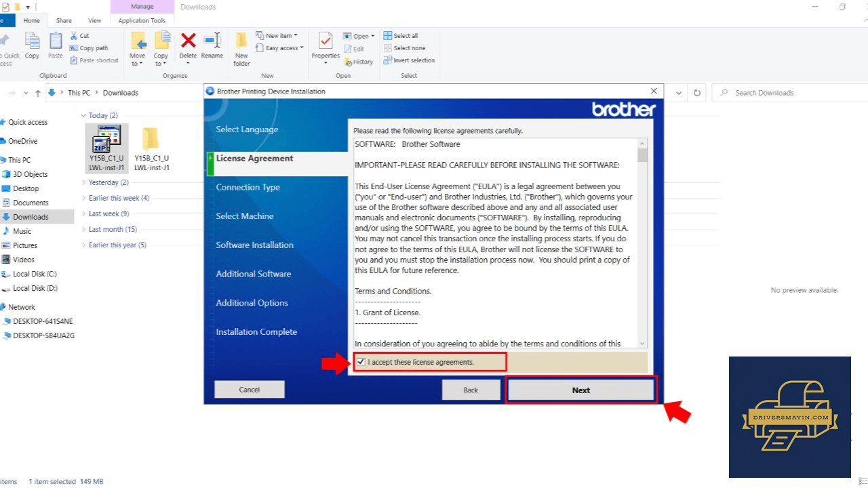Select DESKTOP-641S4NE network computer

click(x=43, y=321)
